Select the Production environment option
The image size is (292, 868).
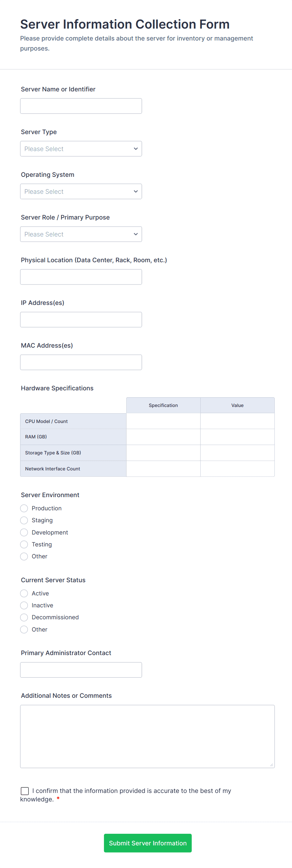pyautogui.click(x=24, y=508)
